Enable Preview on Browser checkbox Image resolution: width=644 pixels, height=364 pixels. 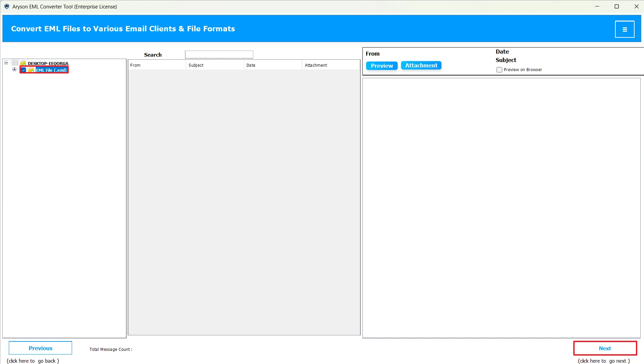point(499,70)
